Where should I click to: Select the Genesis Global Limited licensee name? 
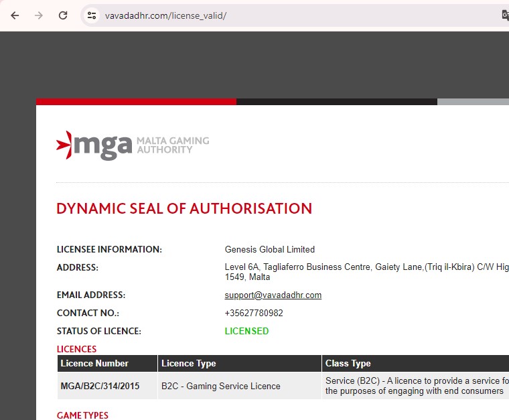(x=270, y=249)
